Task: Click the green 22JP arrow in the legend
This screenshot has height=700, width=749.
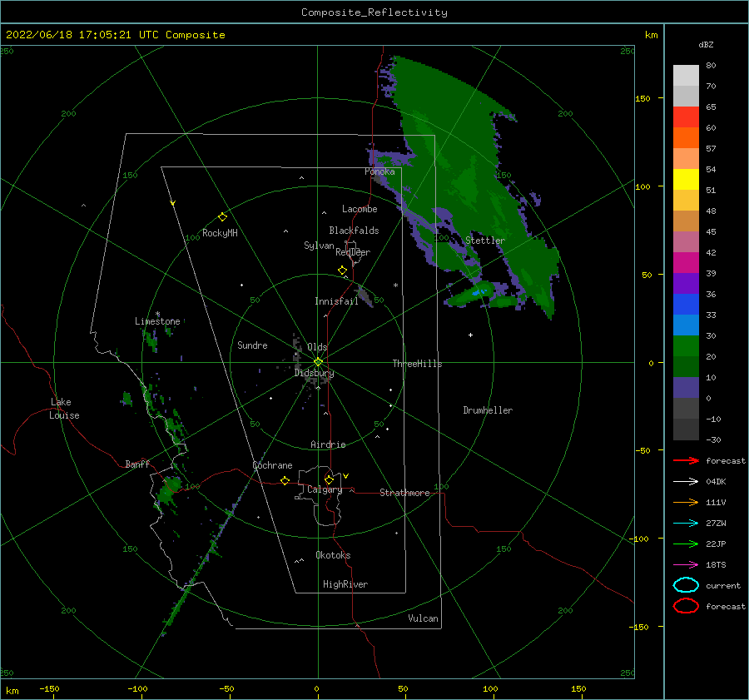Action: (x=686, y=544)
